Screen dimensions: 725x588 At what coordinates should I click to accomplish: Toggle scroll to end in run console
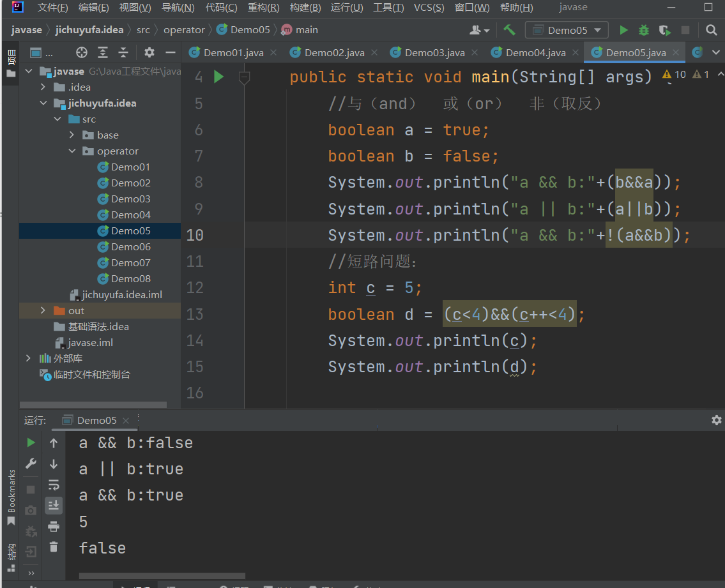click(54, 506)
